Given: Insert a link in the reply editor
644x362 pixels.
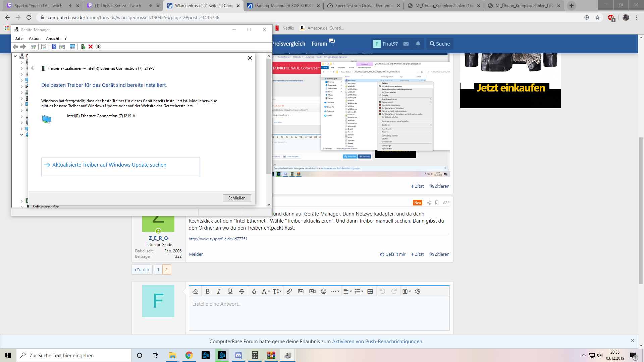Looking at the screenshot, I should (x=289, y=291).
